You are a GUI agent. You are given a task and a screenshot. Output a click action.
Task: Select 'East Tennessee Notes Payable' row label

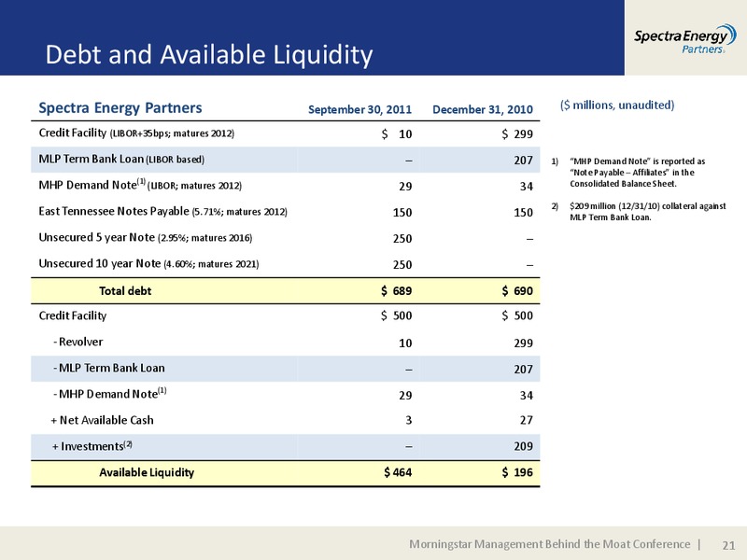(162, 212)
